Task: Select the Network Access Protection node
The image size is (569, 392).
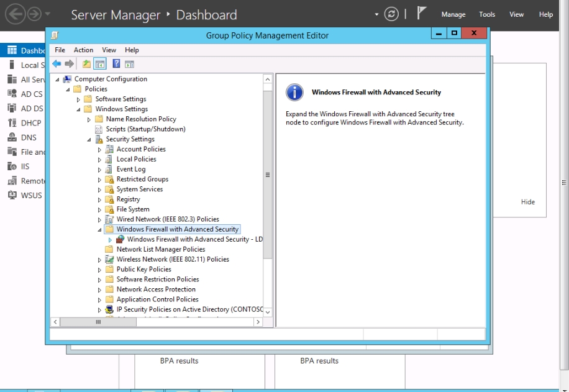Action: click(156, 289)
